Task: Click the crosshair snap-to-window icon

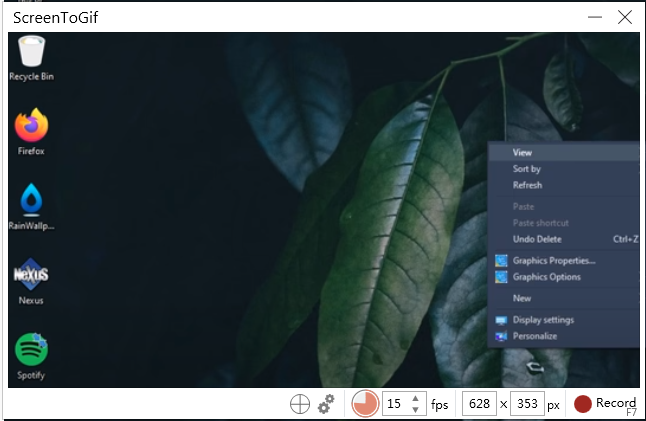Action: click(300, 404)
